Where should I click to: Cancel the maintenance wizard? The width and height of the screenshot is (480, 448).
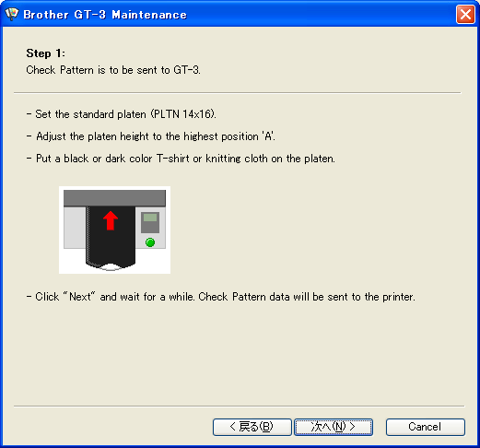click(426, 427)
